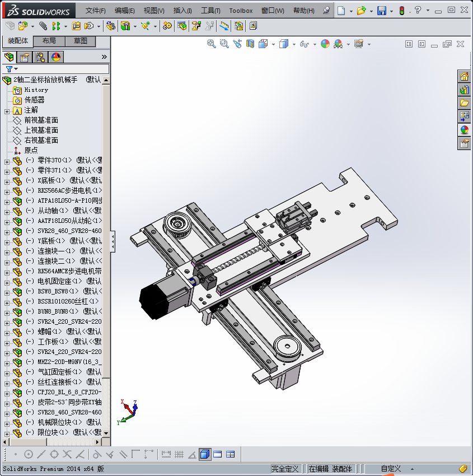Click the Smart Fasteners icon

point(76,26)
